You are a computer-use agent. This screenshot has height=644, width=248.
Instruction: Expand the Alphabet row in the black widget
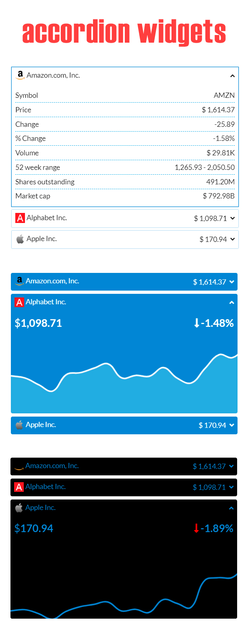click(x=231, y=487)
